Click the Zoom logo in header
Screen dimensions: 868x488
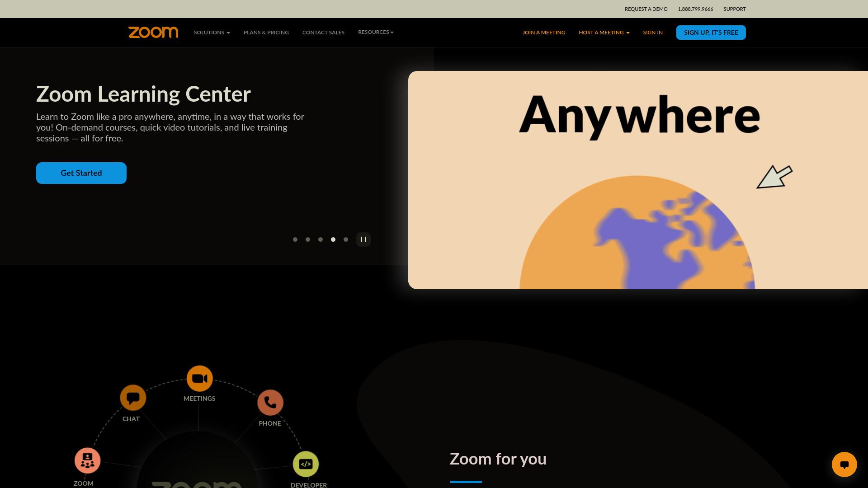(153, 33)
